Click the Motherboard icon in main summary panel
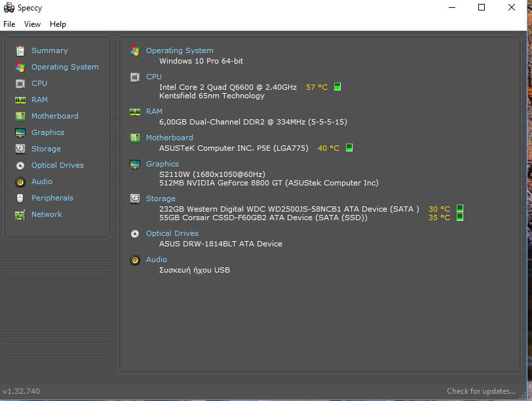This screenshot has height=401, width=532. (135, 138)
